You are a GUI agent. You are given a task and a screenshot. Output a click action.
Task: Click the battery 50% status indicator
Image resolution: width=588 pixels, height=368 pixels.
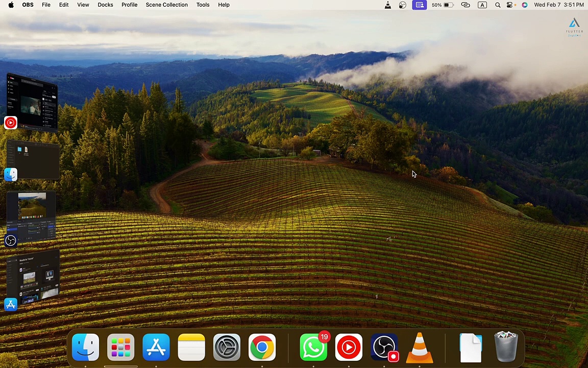pos(443,5)
